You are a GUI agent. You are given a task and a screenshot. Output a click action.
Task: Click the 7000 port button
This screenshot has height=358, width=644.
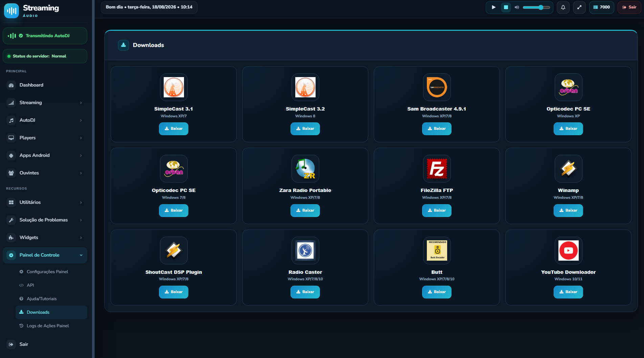602,7
